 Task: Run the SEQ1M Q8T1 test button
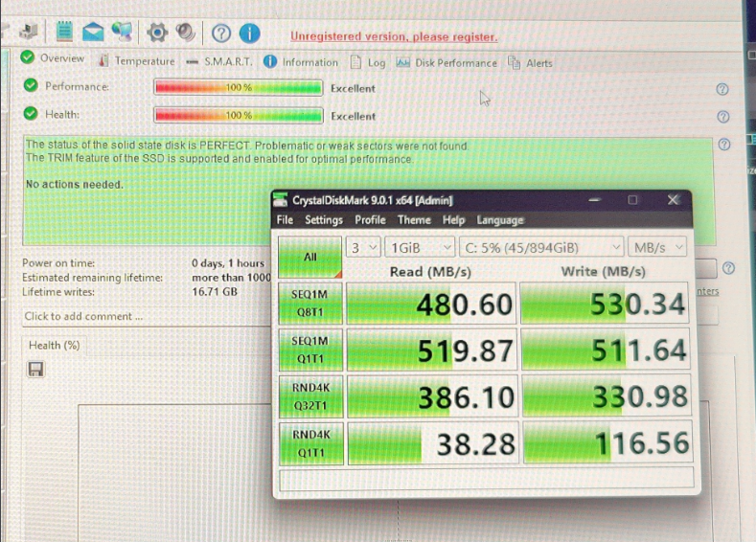(x=310, y=303)
